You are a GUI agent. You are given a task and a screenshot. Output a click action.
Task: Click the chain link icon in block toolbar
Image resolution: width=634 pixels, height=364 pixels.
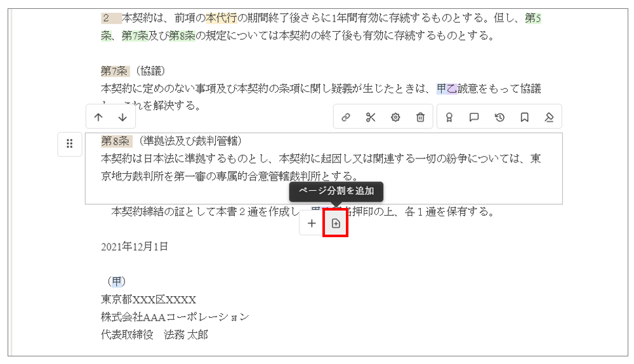coord(346,117)
